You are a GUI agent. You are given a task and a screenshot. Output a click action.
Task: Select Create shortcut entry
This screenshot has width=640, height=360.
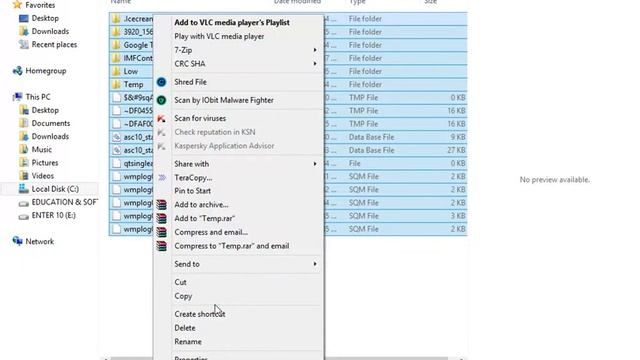[x=200, y=314]
